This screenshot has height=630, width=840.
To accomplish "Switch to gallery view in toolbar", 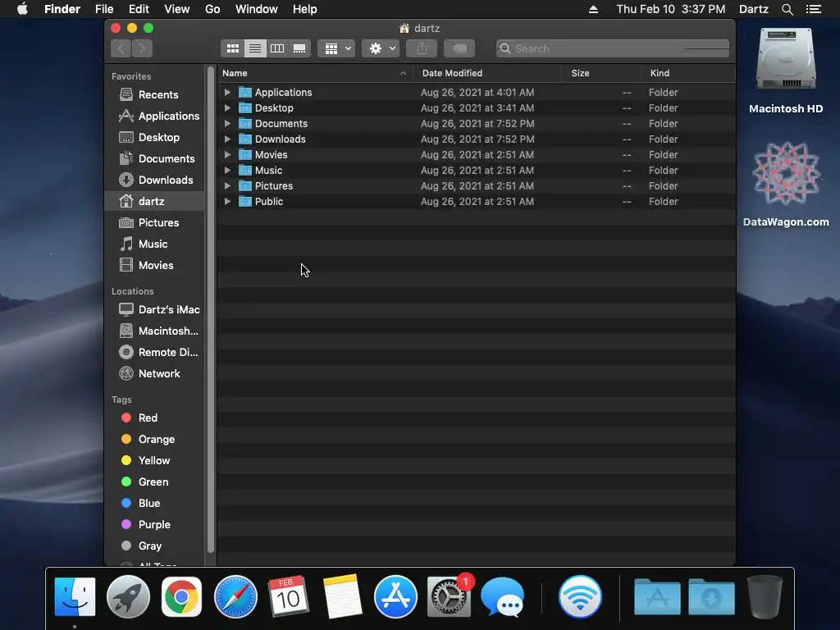I will [x=299, y=48].
